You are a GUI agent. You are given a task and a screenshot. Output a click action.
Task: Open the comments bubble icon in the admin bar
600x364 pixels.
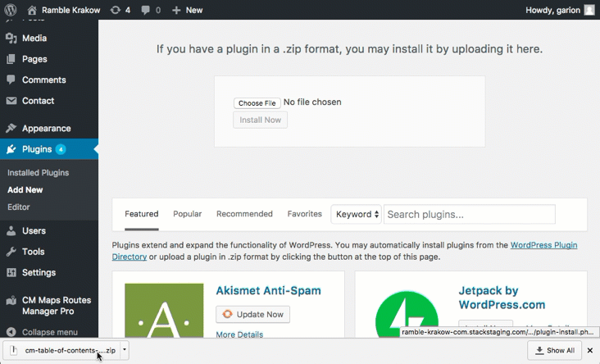tap(145, 11)
